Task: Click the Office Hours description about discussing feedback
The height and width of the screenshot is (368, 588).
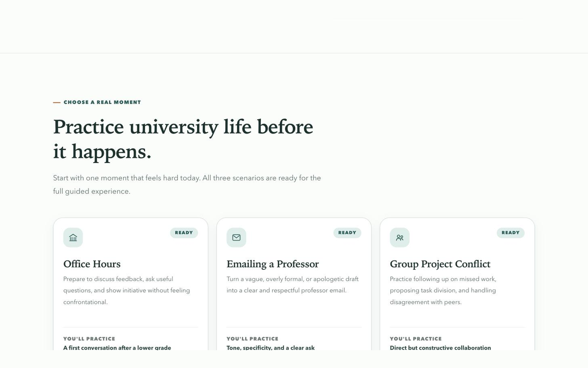Action: pos(127,290)
